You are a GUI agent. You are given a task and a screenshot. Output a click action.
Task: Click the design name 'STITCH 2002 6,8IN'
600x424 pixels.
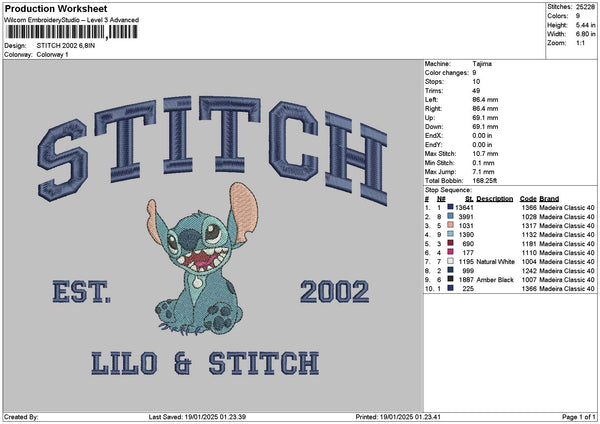point(66,46)
